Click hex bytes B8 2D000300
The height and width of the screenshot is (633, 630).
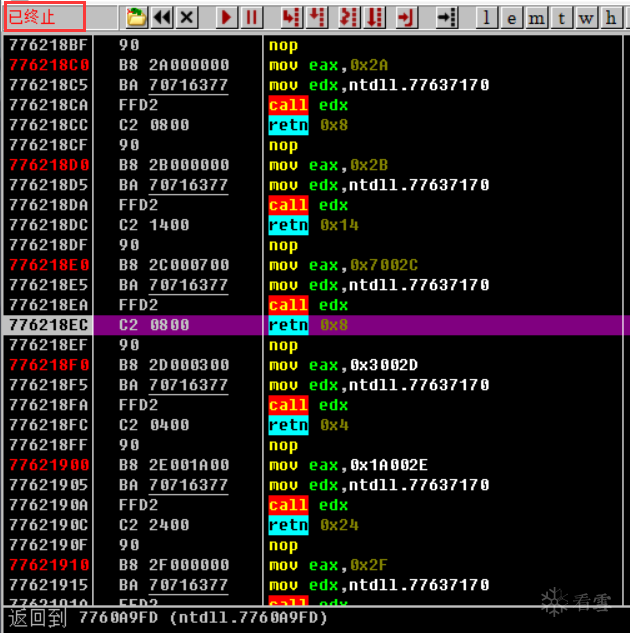(x=174, y=365)
